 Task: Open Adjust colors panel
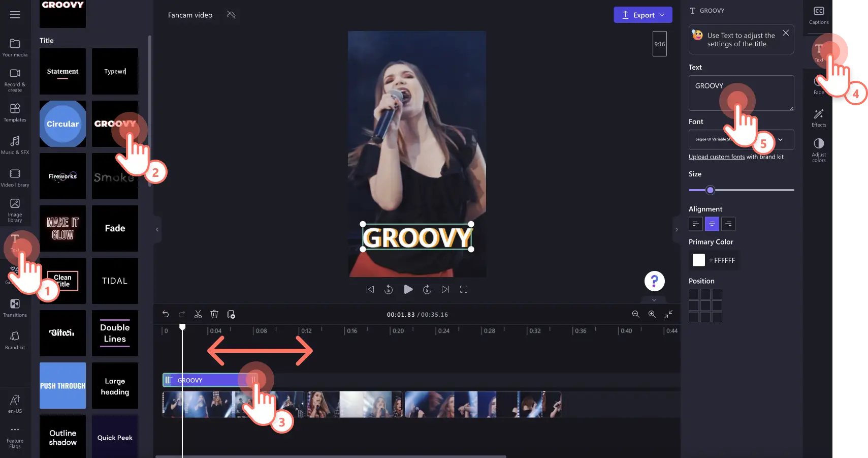point(819,150)
